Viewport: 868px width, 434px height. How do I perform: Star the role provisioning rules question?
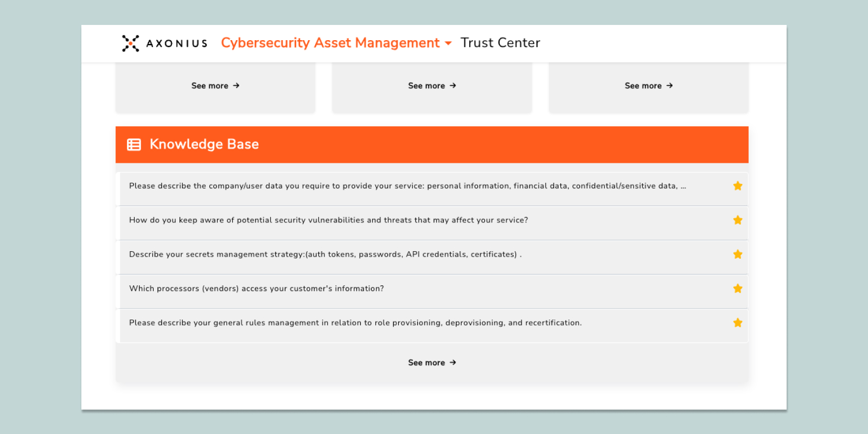(x=738, y=323)
